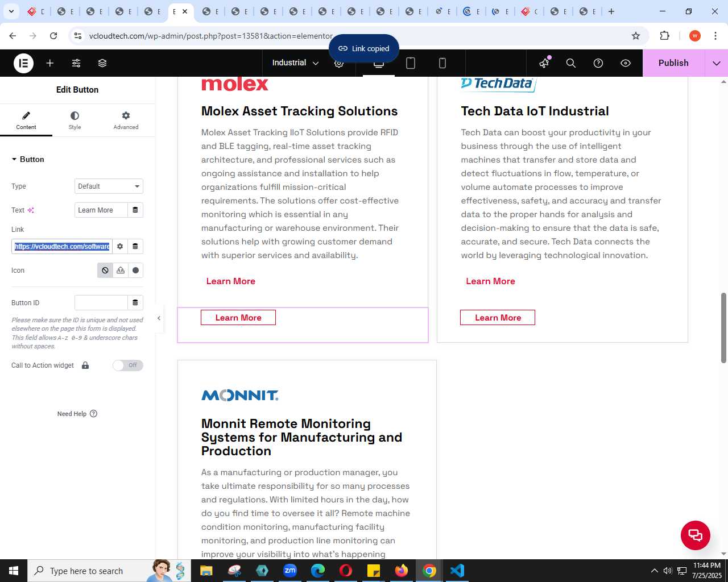Click the Monnit logo image
Image resolution: width=728 pixels, height=582 pixels.
pyautogui.click(x=240, y=396)
